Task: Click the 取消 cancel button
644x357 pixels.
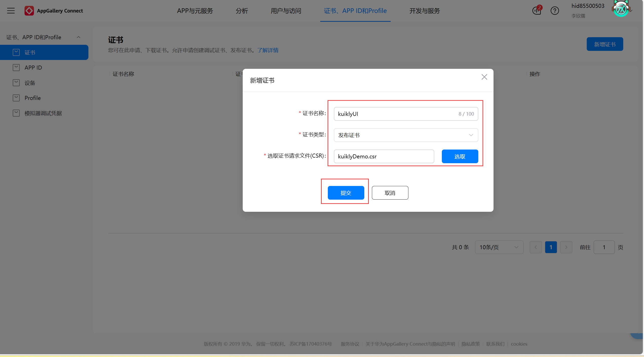Action: (x=390, y=193)
